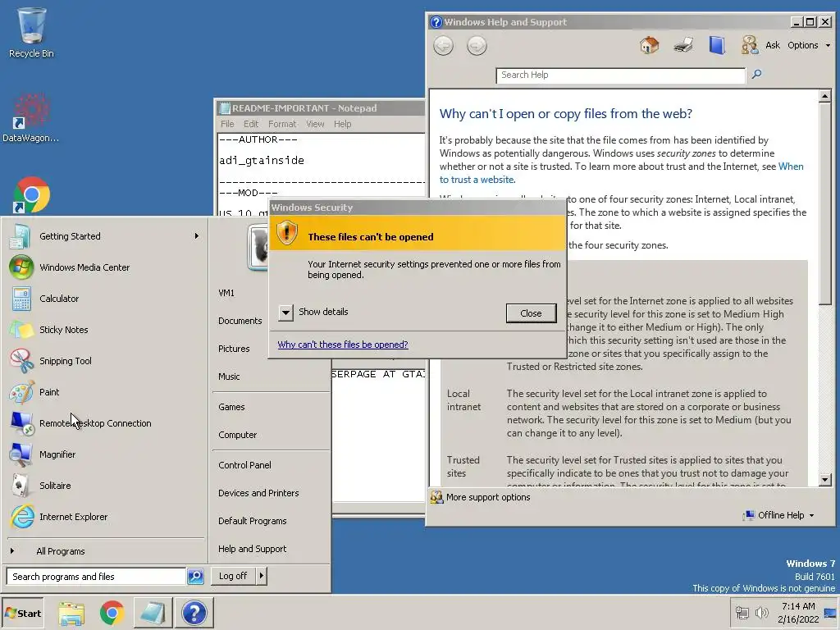Click the Search Help input field
Image resolution: width=840 pixels, height=630 pixels.
(620, 75)
